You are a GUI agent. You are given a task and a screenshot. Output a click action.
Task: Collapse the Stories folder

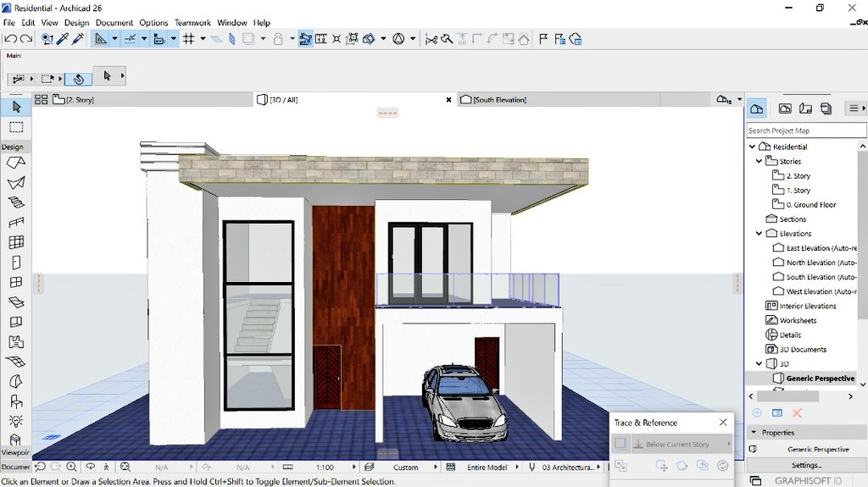pyautogui.click(x=759, y=161)
